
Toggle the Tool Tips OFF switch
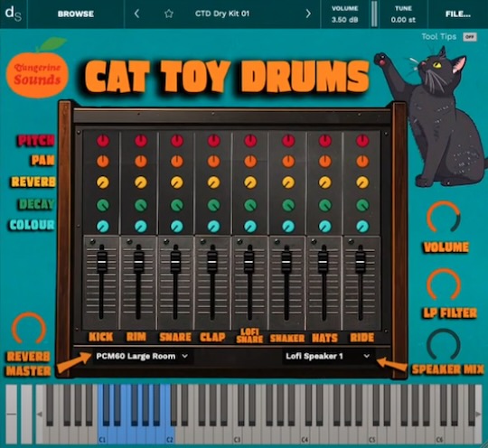pos(470,37)
